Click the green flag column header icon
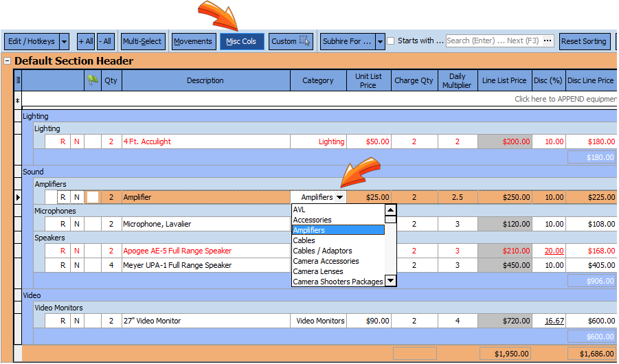This screenshot has height=364, width=619. [93, 80]
